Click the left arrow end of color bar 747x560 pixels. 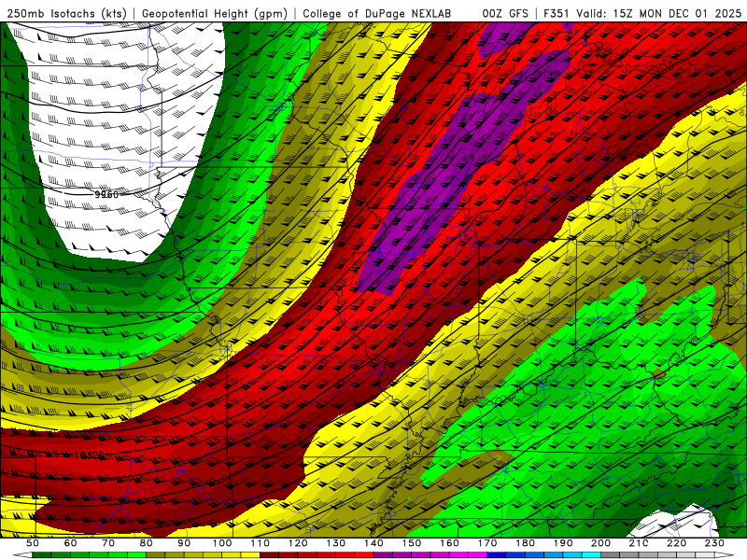(22, 554)
